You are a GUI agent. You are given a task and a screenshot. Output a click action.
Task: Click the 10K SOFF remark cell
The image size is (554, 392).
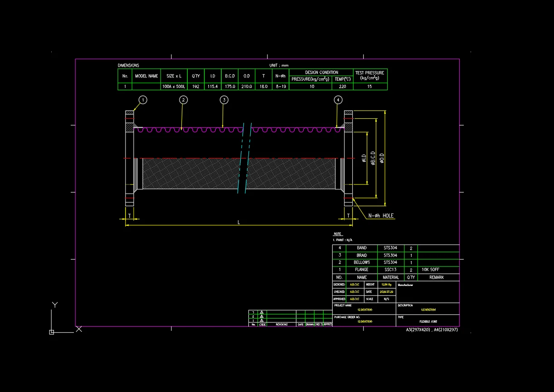coord(438,270)
